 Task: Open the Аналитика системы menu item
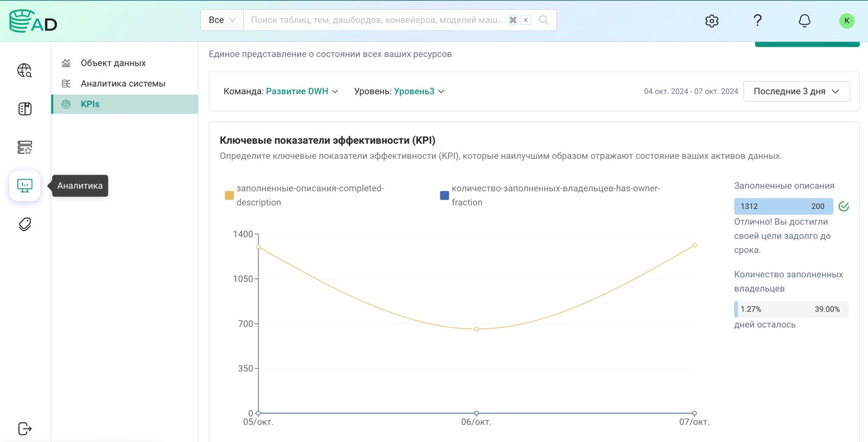pyautogui.click(x=125, y=84)
